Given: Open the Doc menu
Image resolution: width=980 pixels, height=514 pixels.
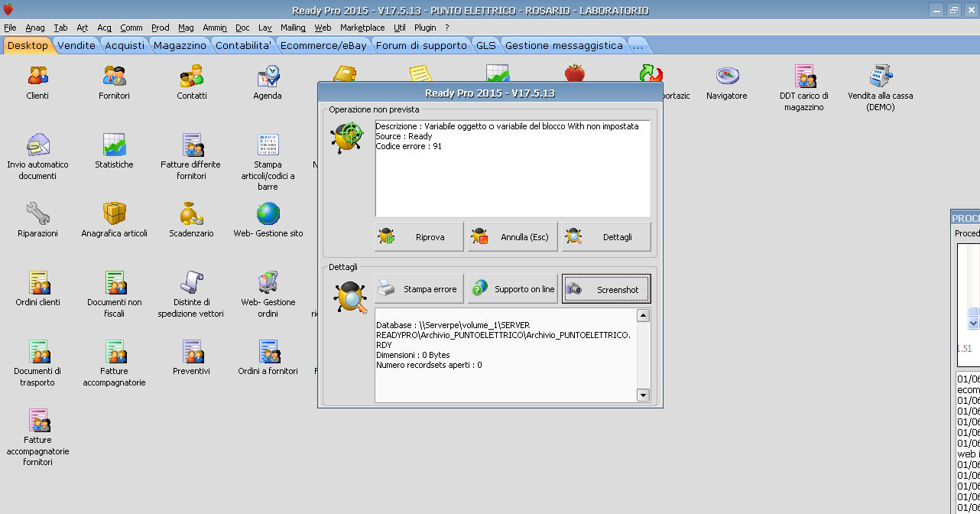Looking at the screenshot, I should [242, 28].
